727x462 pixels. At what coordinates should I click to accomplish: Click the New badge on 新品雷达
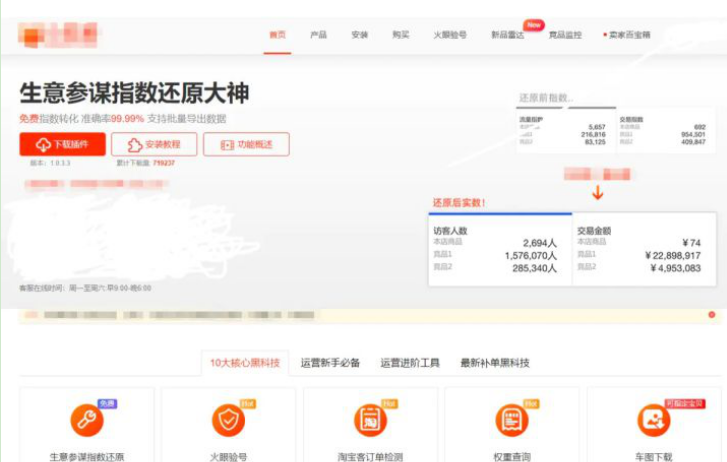click(534, 25)
